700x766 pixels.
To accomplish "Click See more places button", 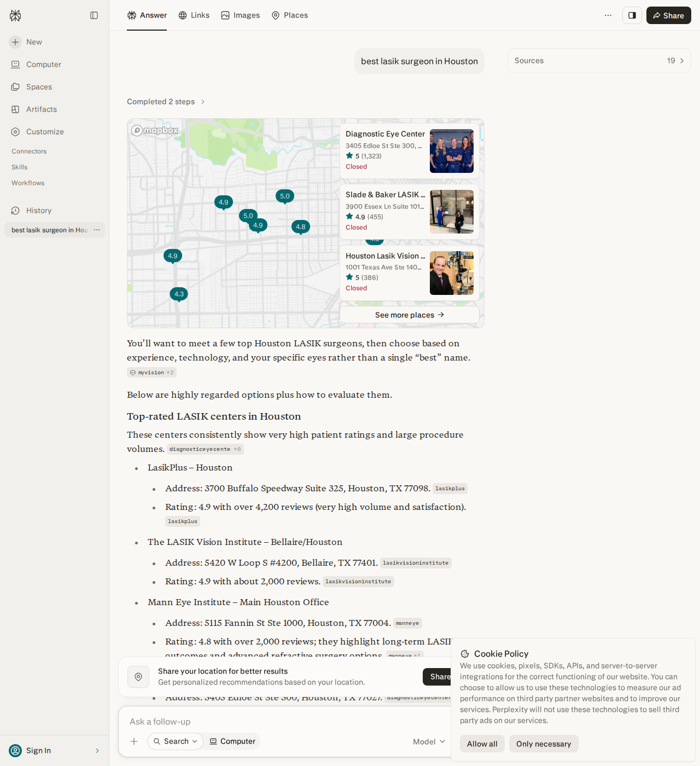I will click(410, 315).
